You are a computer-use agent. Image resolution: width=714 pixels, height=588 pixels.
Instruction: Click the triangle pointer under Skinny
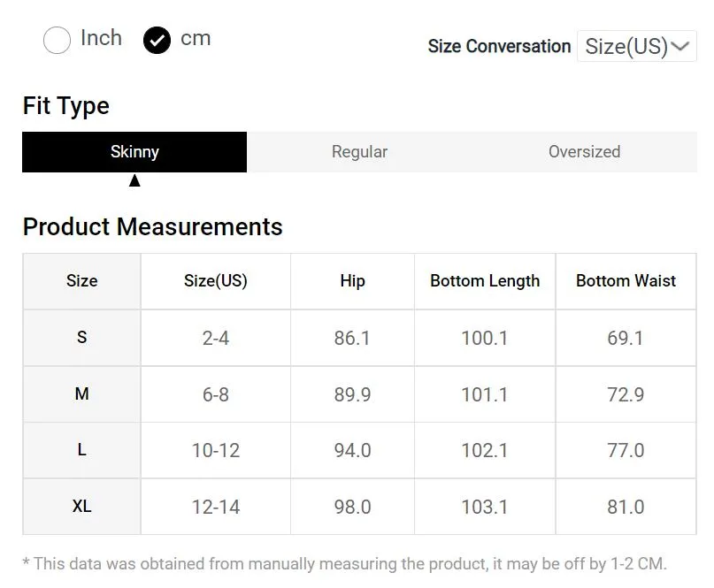(x=134, y=180)
